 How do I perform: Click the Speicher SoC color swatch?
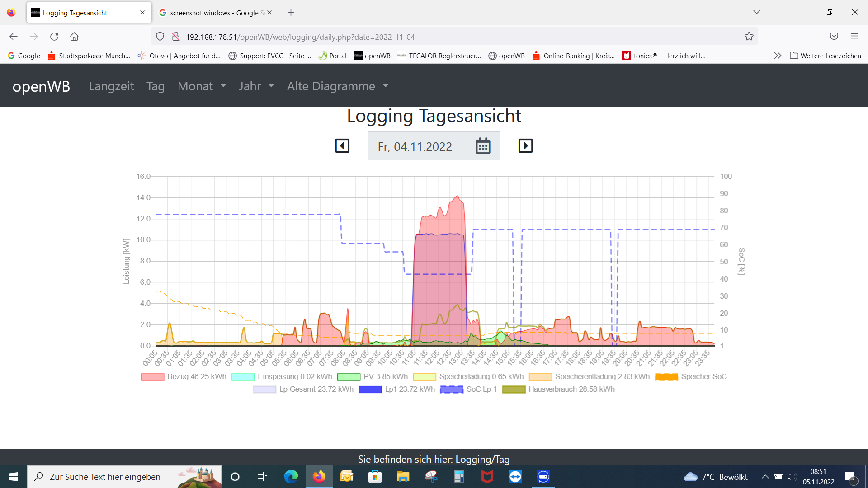tap(666, 377)
